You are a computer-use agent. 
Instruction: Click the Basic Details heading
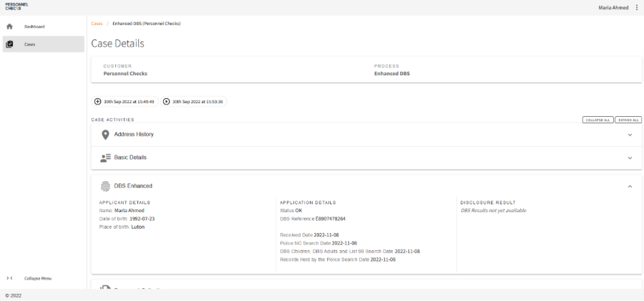(130, 158)
